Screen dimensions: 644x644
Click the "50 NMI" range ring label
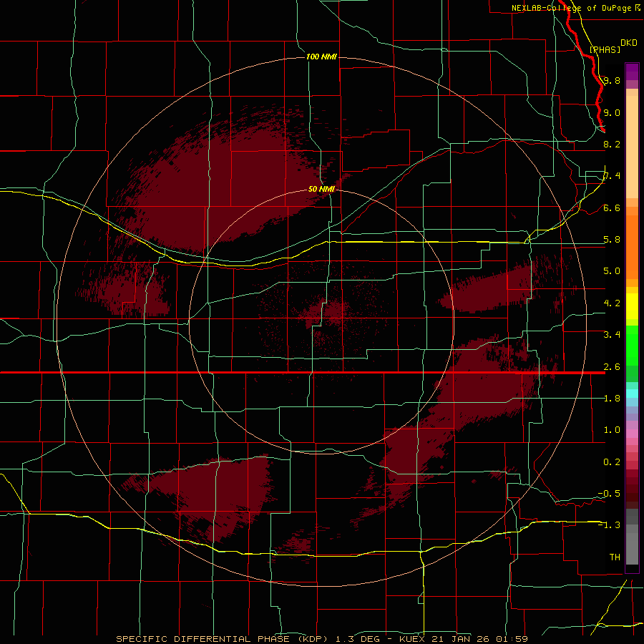321,189
